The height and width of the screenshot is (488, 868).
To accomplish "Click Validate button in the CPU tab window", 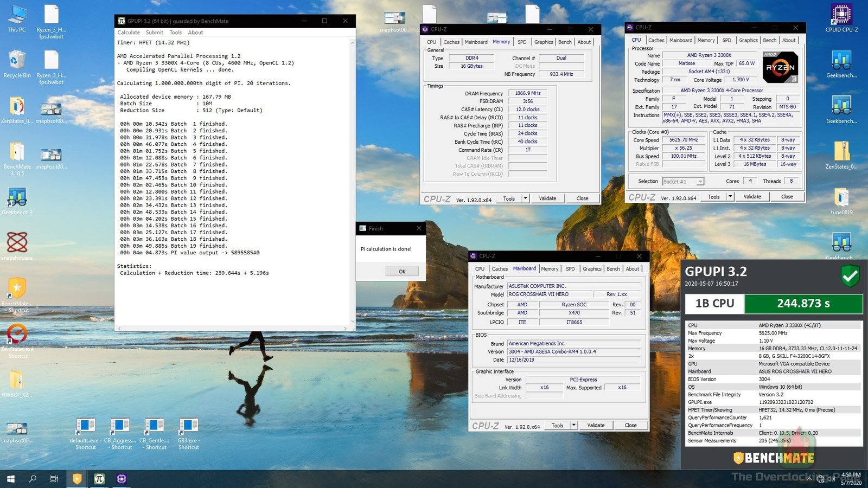I will (752, 197).
